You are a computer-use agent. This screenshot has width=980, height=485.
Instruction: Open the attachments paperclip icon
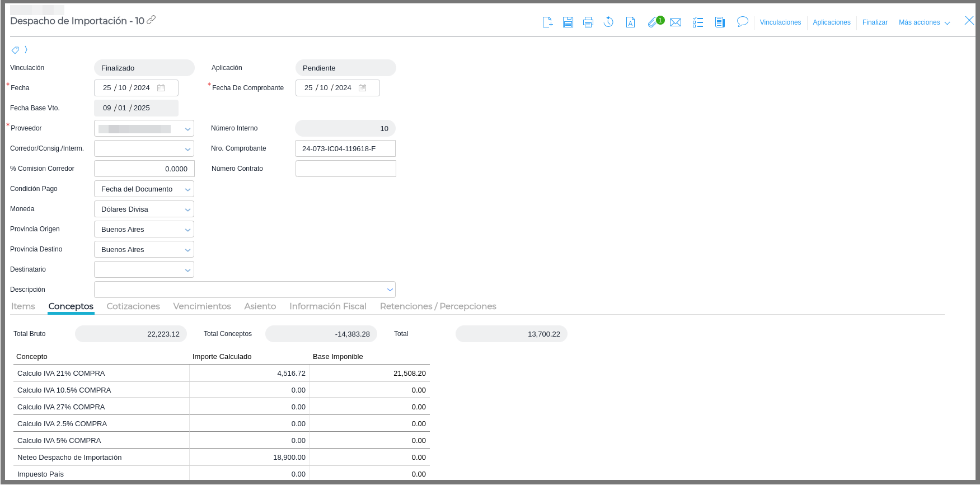coord(653,22)
